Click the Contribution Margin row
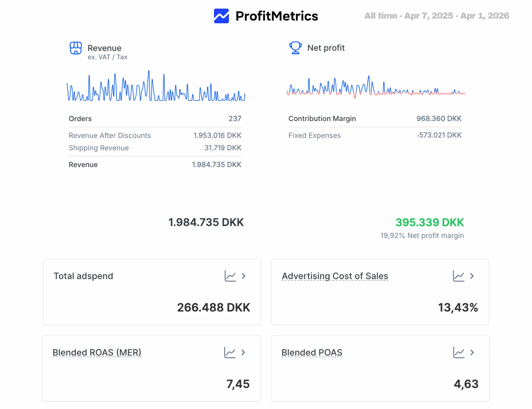 375,119
